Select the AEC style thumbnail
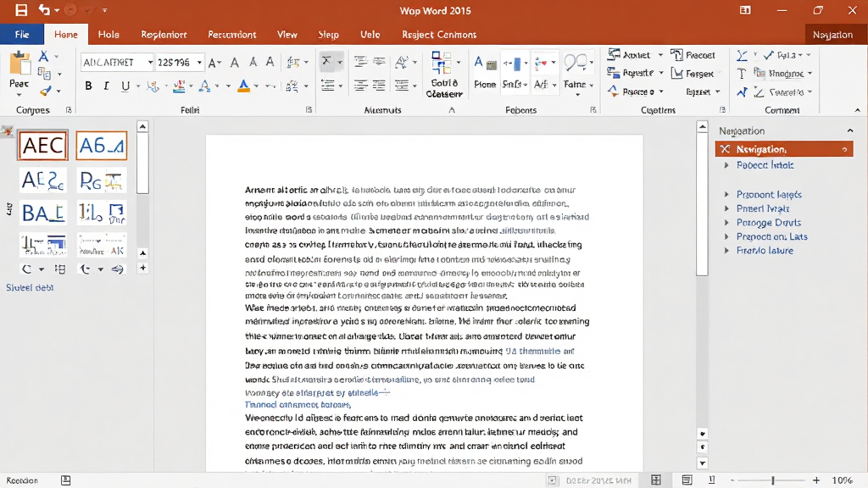The height and width of the screenshot is (488, 868). pyautogui.click(x=42, y=146)
